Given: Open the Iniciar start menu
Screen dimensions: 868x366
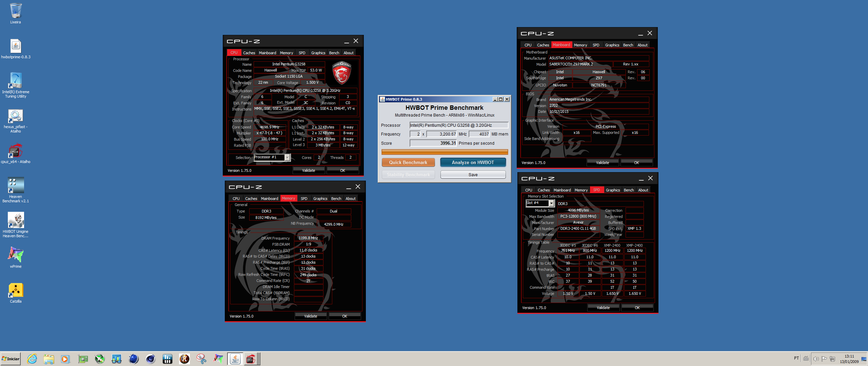Looking at the screenshot, I should 11,359.
